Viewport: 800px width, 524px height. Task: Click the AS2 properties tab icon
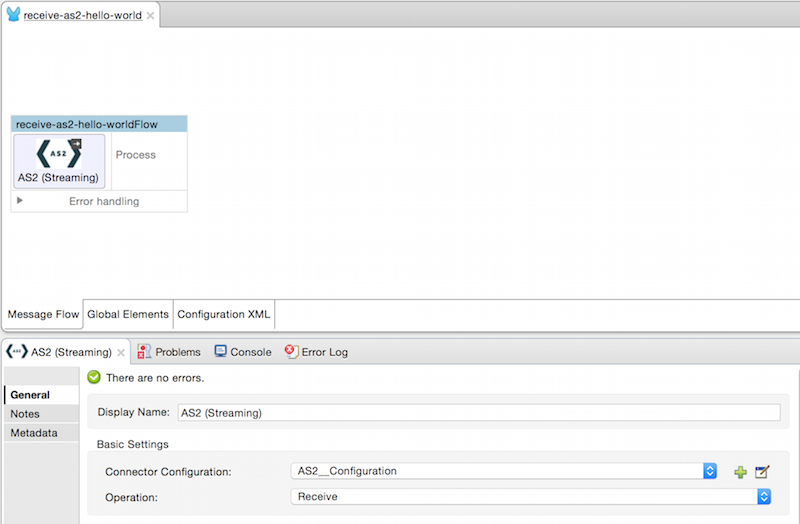pyautogui.click(x=17, y=351)
